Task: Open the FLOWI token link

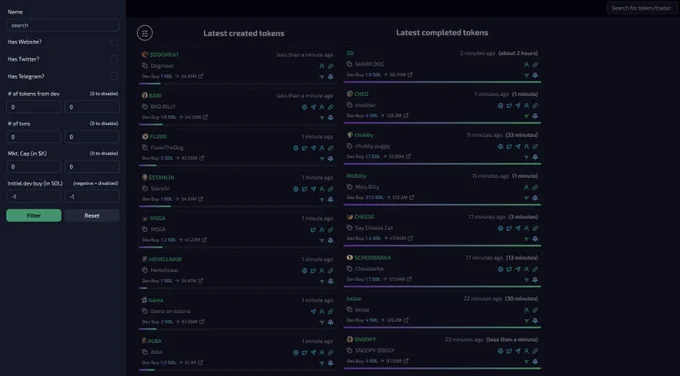Action: [x=158, y=137]
